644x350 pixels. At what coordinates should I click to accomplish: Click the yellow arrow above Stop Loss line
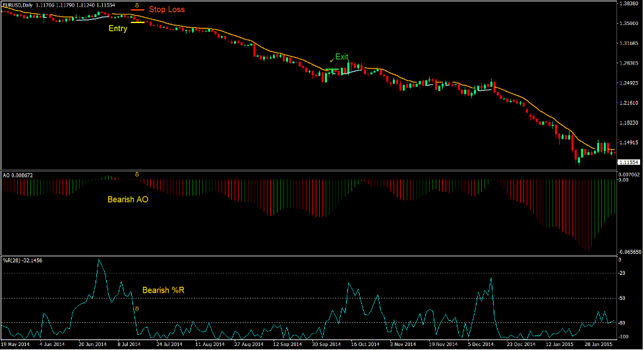(136, 6)
